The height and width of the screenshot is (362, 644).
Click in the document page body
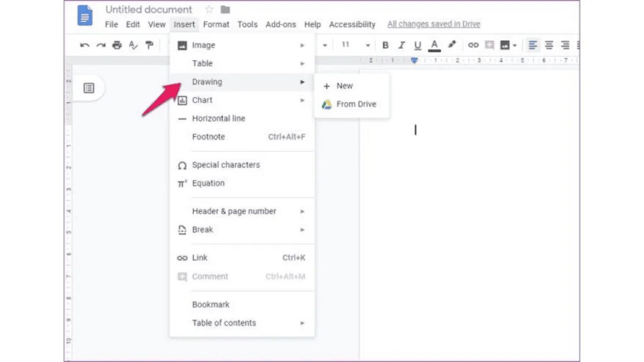point(470,216)
